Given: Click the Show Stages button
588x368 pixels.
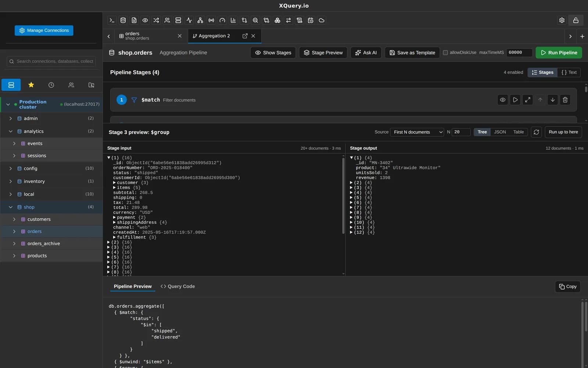Looking at the screenshot, I should pos(273,53).
